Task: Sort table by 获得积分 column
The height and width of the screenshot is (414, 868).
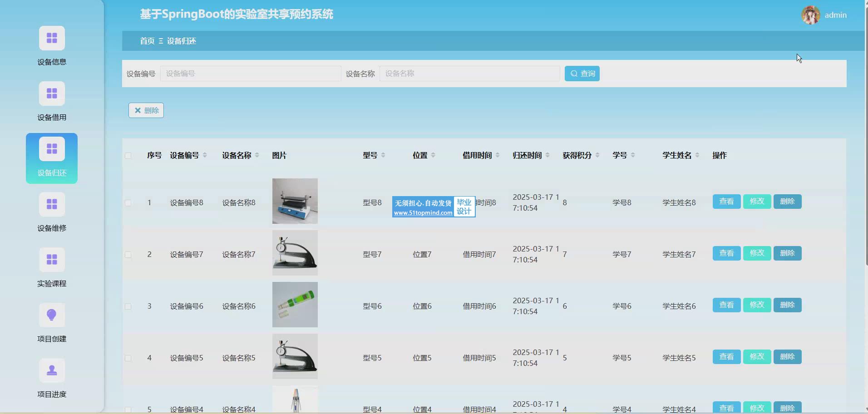Action: [597, 155]
